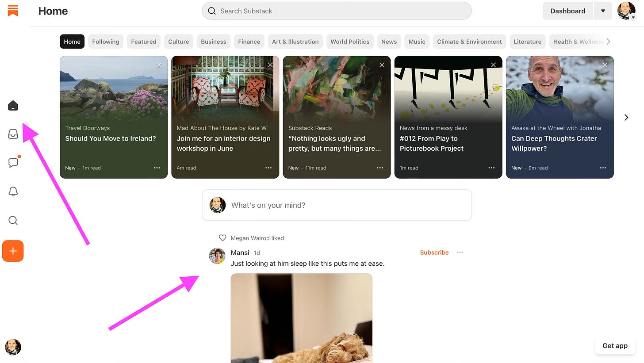This screenshot has width=644, height=363.
Task: Dismiss the Can Deep Thoughts card
Action: [605, 65]
